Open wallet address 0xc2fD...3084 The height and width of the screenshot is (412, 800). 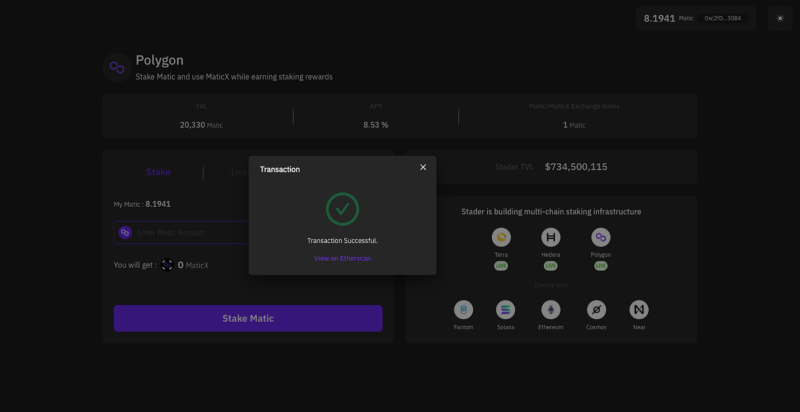coord(722,18)
